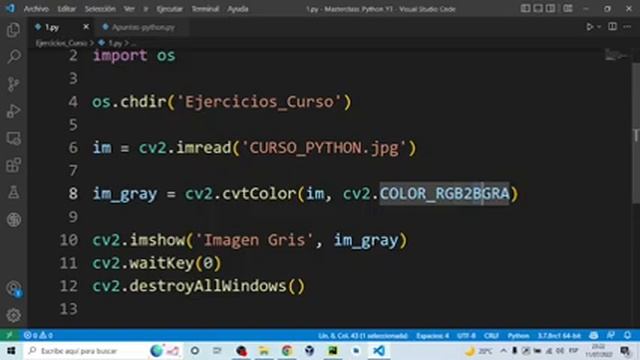Open the Ayuda menu
640x360 pixels.
pyautogui.click(x=238, y=9)
